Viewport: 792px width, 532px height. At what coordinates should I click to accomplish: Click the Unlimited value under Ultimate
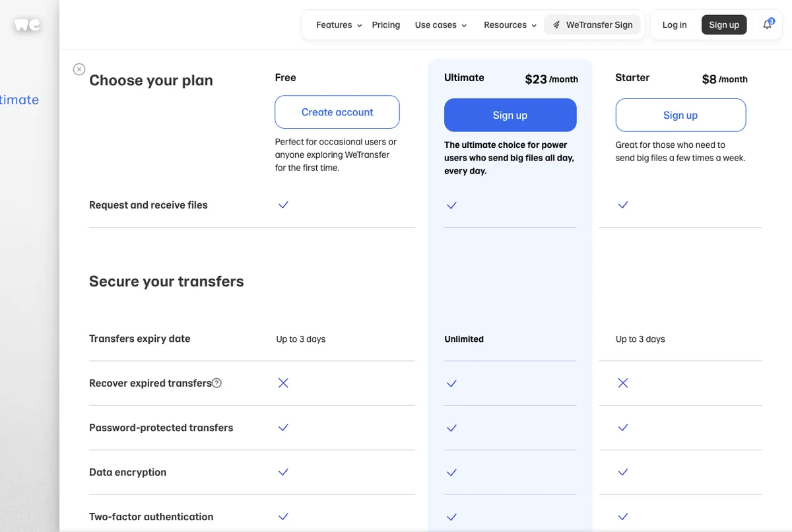464,339
